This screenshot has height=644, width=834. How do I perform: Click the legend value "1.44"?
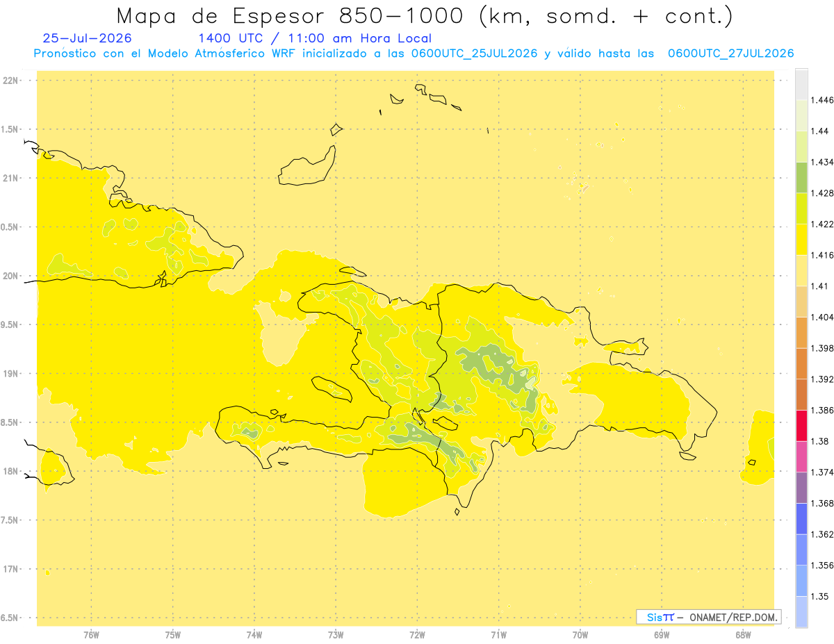tap(819, 131)
